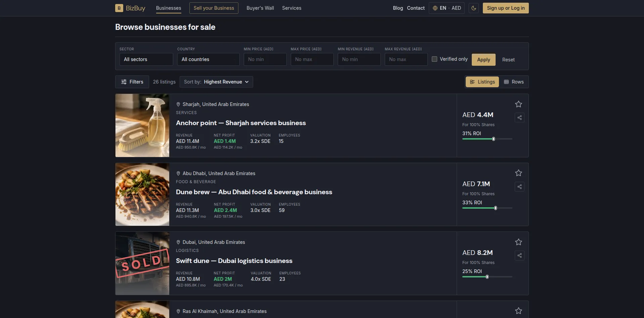
Task: Click the Min Revenue input field
Action: point(359,59)
